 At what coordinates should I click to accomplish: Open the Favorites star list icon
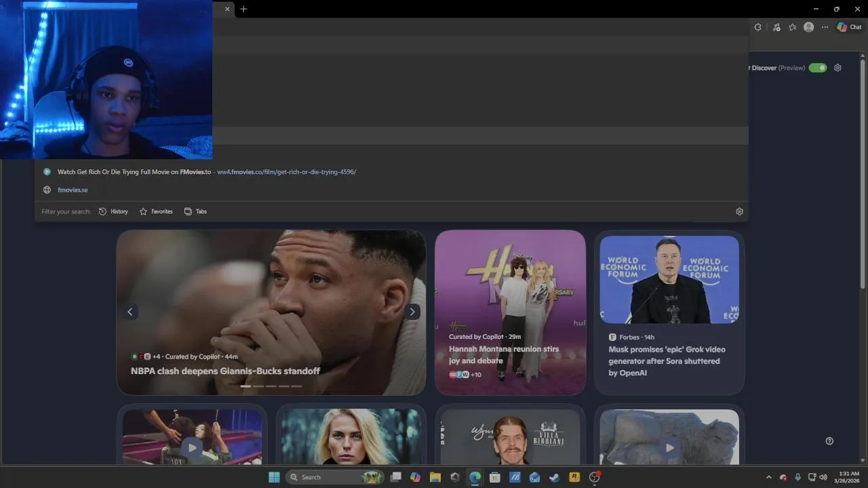pyautogui.click(x=792, y=27)
